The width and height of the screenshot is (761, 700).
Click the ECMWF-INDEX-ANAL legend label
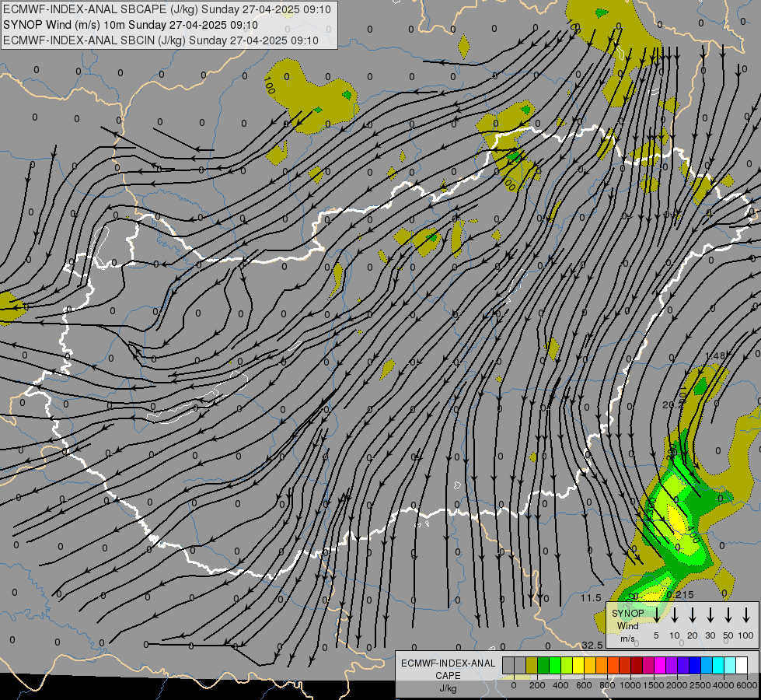click(x=448, y=663)
